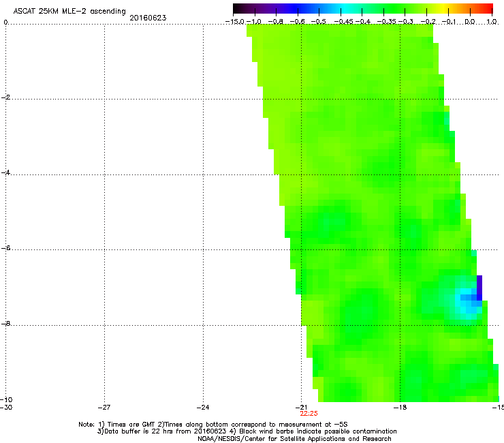Click the color scale label '1.0' at the right end
The width and height of the screenshot is (504, 443).
[492, 22]
